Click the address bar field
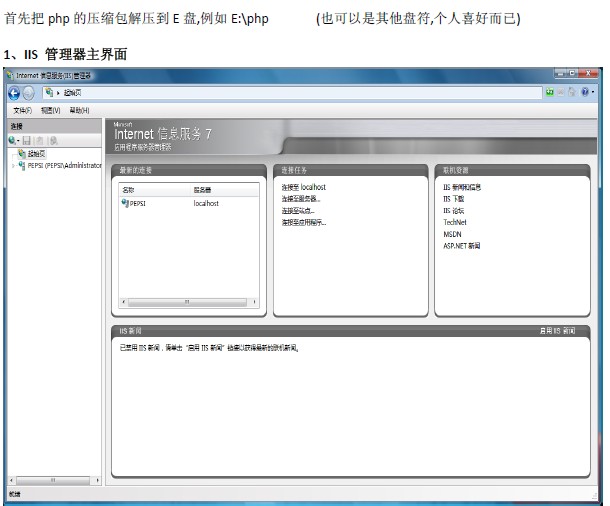The height and width of the screenshot is (506, 610). [x=292, y=93]
